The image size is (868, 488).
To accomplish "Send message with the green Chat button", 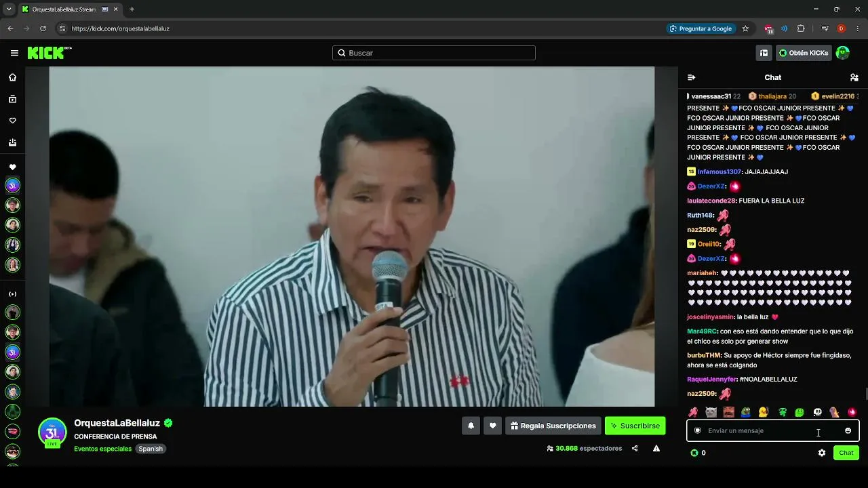I will coord(846,453).
